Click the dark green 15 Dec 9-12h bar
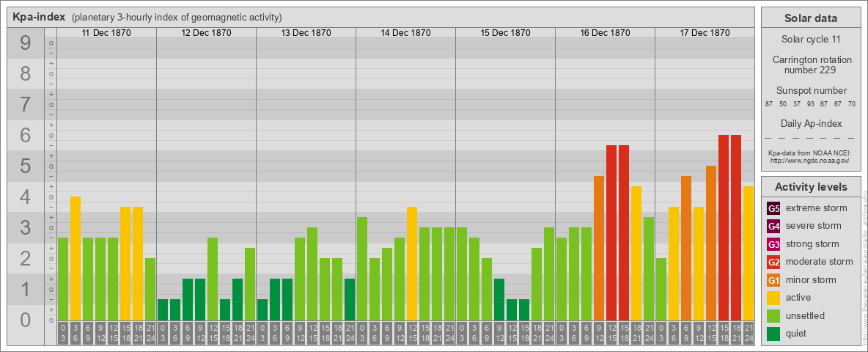This screenshot has width=868, height=352. (499, 299)
